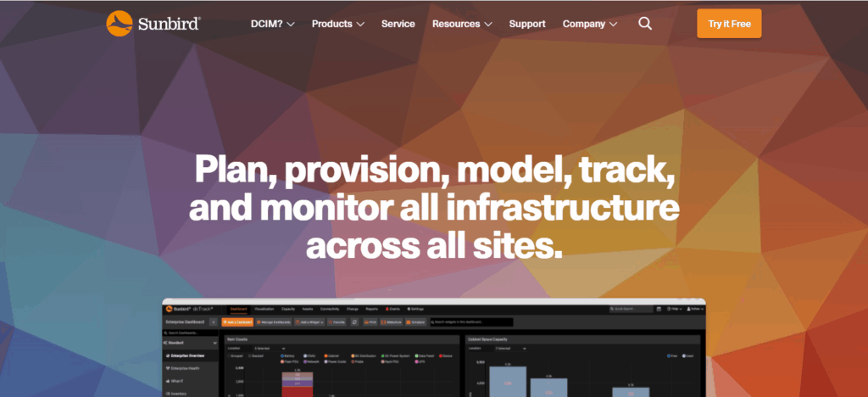Collapse the dashboard sidebar with arrow icon
The width and height of the screenshot is (868, 397).
click(215, 322)
